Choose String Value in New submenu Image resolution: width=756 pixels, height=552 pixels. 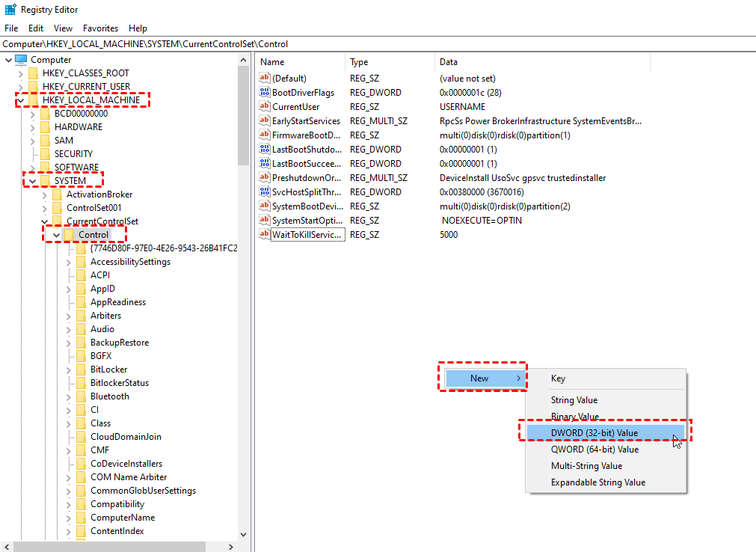(x=605, y=400)
